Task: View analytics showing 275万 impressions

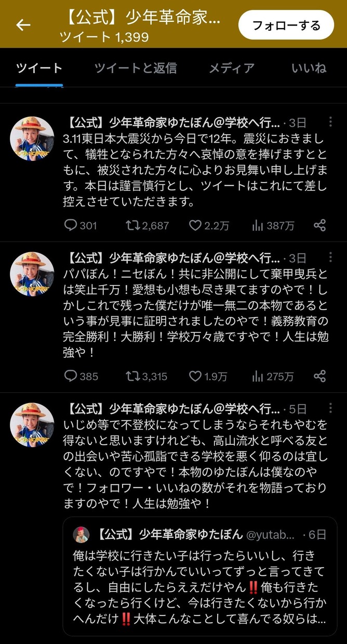Action: 273,376
